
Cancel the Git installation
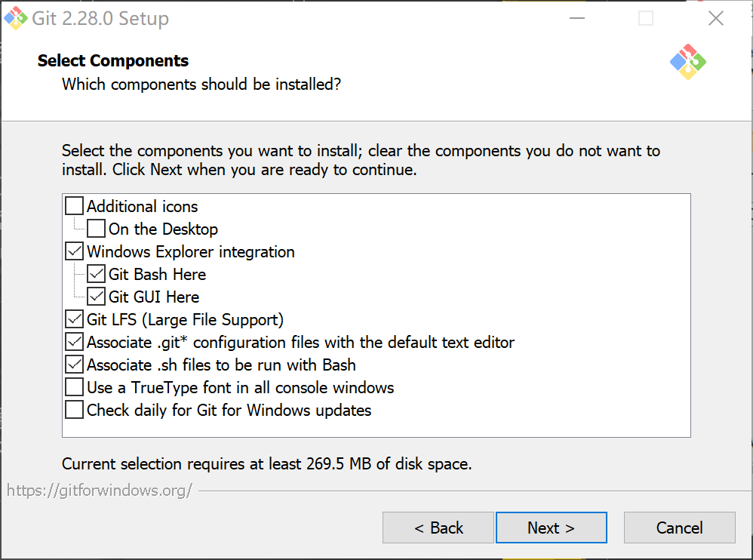678,527
